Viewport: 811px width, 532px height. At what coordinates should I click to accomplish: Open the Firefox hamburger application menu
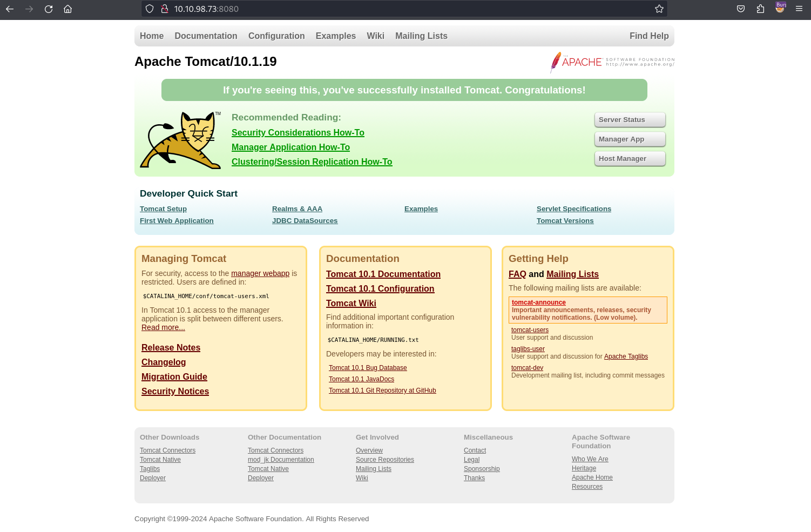[x=799, y=9]
